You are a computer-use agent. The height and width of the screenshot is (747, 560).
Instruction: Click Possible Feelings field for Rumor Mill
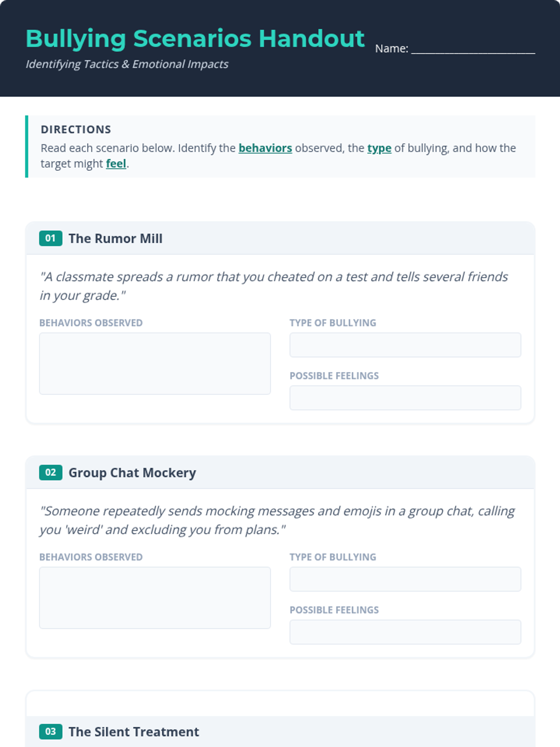[x=405, y=398]
